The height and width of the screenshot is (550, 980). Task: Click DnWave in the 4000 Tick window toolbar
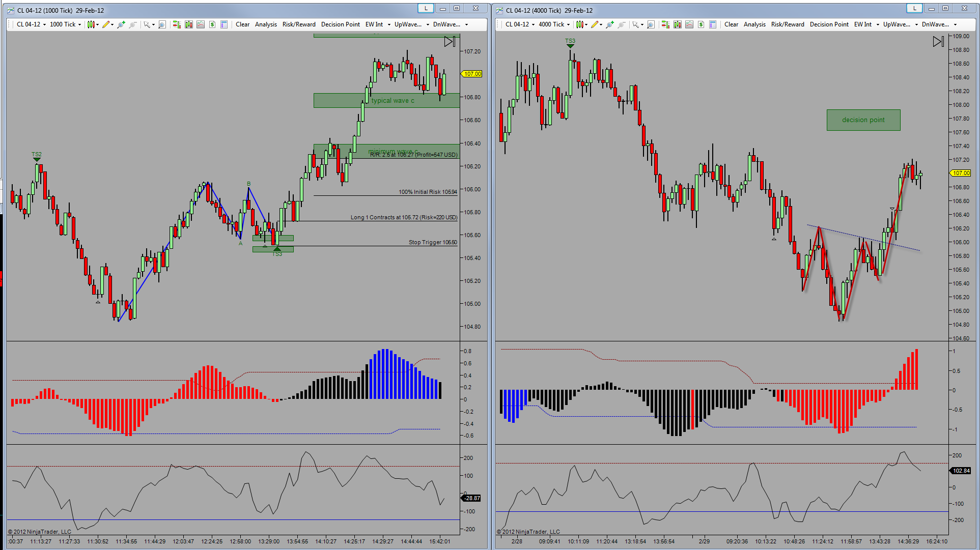pyautogui.click(x=935, y=24)
